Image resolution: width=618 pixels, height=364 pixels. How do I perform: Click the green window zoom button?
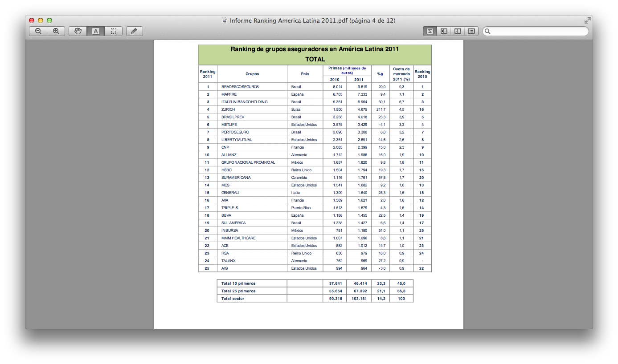click(x=49, y=20)
